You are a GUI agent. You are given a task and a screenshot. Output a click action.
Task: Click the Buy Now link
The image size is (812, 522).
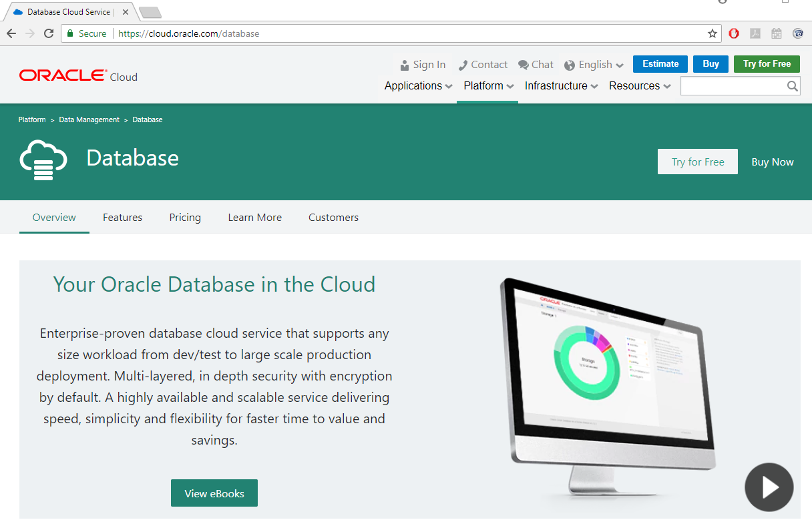point(773,162)
